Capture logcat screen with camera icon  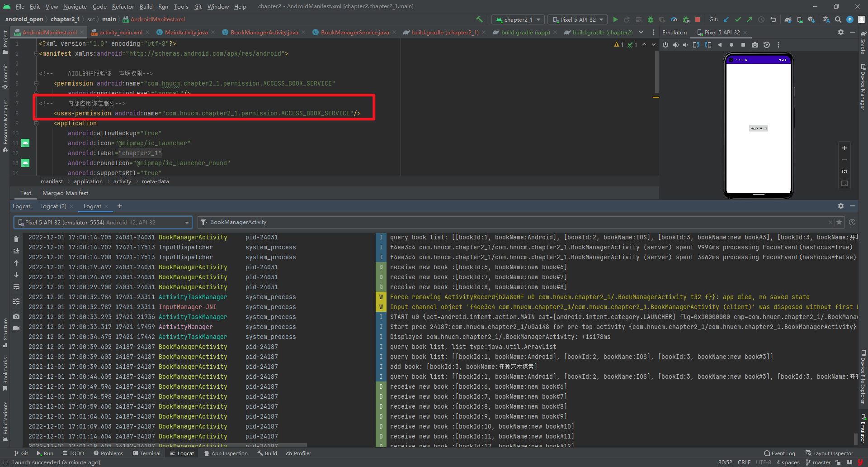pyautogui.click(x=16, y=316)
